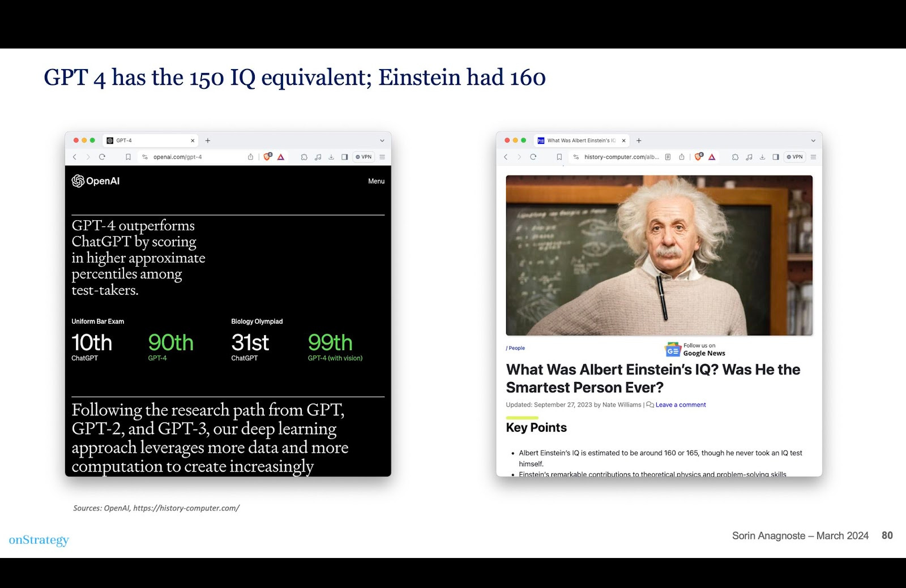This screenshot has width=906, height=588.
Task: Click share icon in the history-computer window
Action: click(682, 157)
